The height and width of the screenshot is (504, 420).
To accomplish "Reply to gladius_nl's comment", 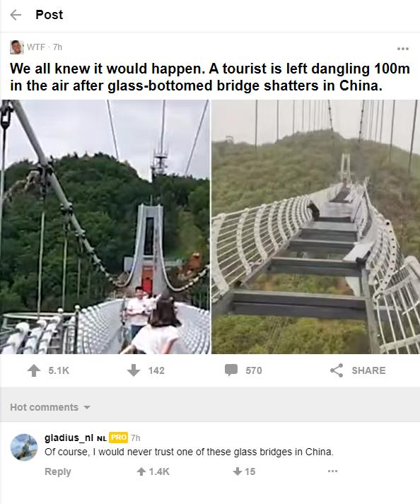I will 57,471.
